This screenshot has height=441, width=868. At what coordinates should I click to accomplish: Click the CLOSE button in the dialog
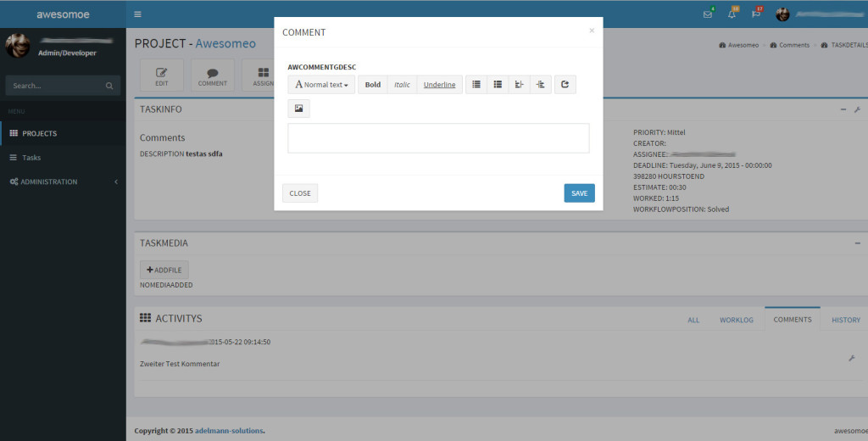(300, 193)
